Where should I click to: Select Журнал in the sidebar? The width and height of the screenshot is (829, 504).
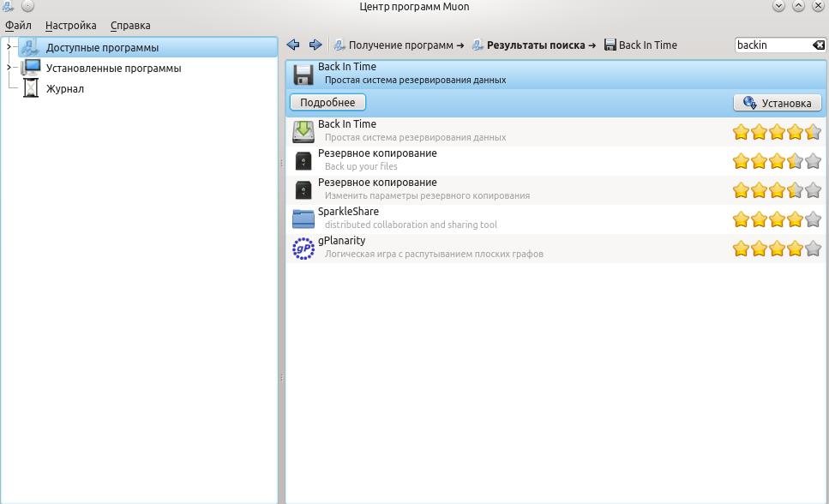(x=65, y=88)
